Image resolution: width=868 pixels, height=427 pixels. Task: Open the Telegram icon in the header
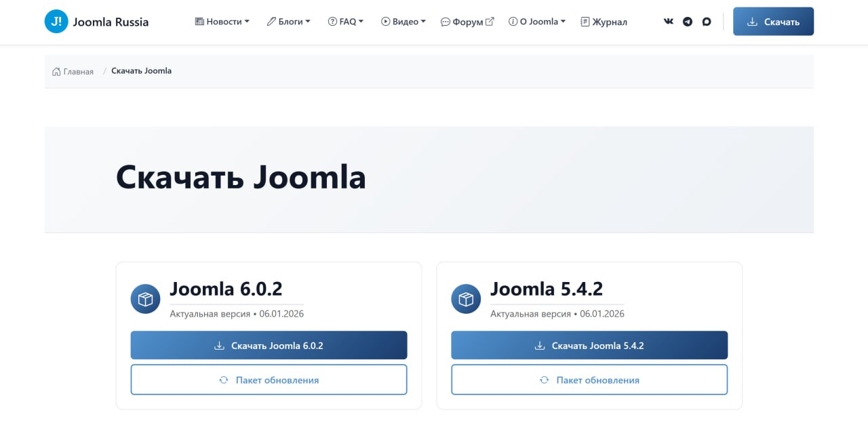tap(687, 21)
